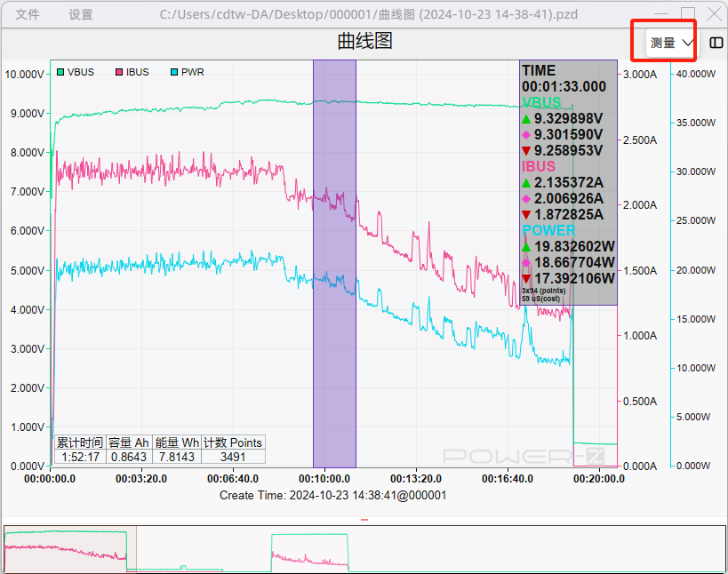Viewport: 728px width, 574px height.
Task: Jump to second waveform in overview strip
Action: [309, 551]
